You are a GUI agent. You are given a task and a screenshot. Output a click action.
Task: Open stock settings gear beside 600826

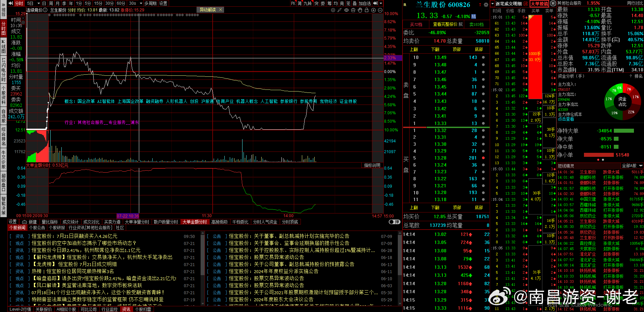coord(486,5)
